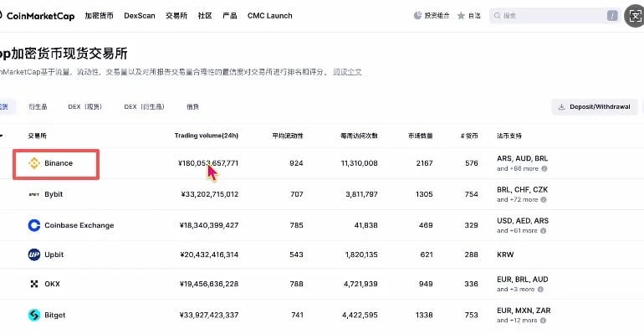Screen dimensions: 644x334
Task: Click the screen capture icon at top right
Action: [x=635, y=16]
